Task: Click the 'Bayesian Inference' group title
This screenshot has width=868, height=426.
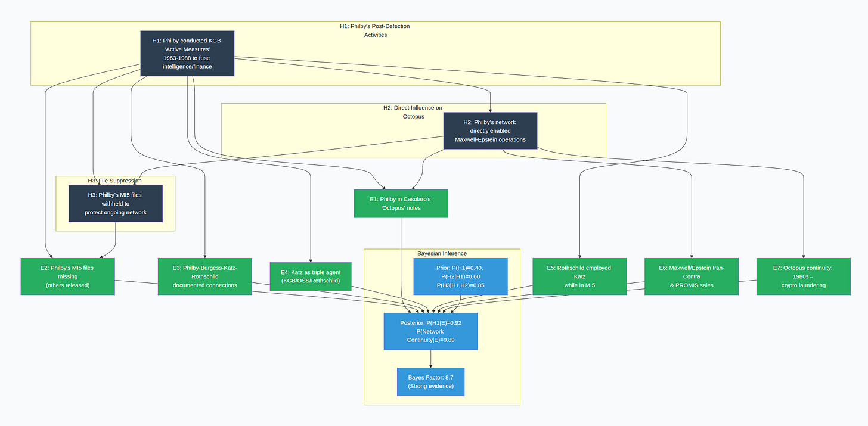Action: tap(442, 253)
